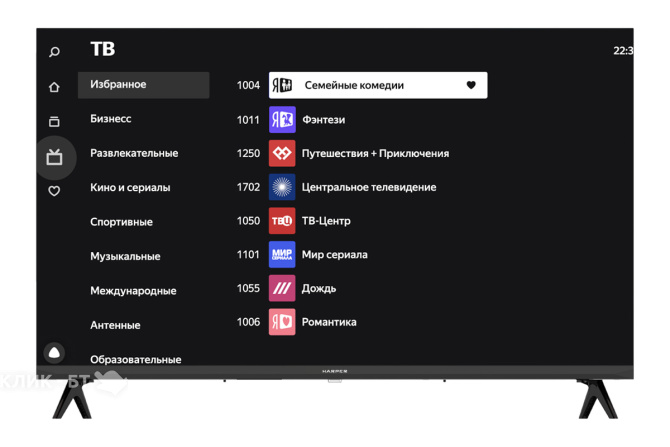Click the Фэнтези channel logo
Viewport: 670px width, 447px height.
282,120
